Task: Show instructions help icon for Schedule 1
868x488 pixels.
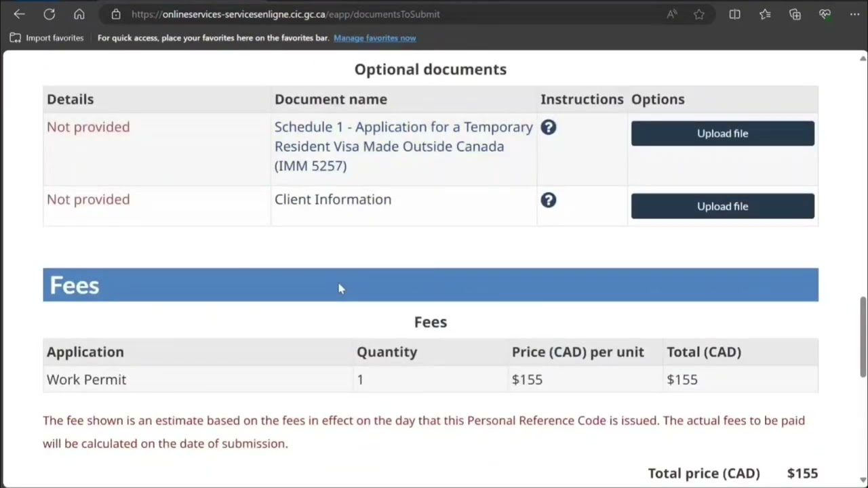Action: pyautogui.click(x=549, y=127)
